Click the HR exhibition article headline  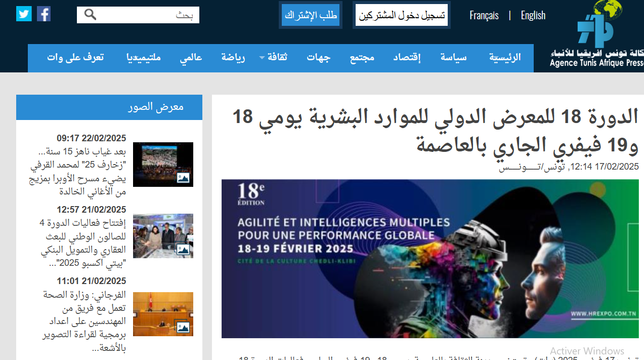coord(435,131)
